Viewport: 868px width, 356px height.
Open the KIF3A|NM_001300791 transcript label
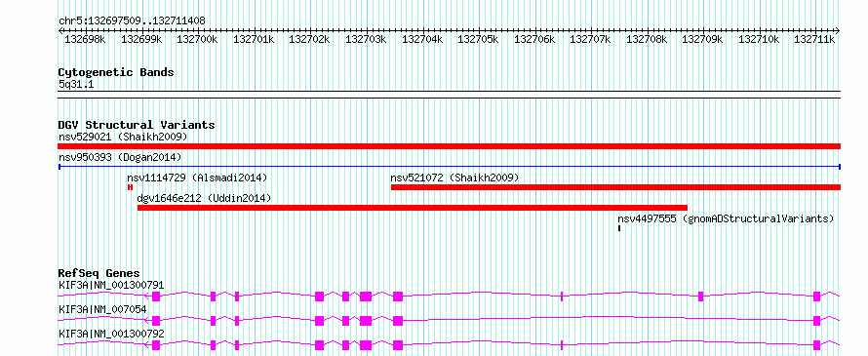click(111, 286)
